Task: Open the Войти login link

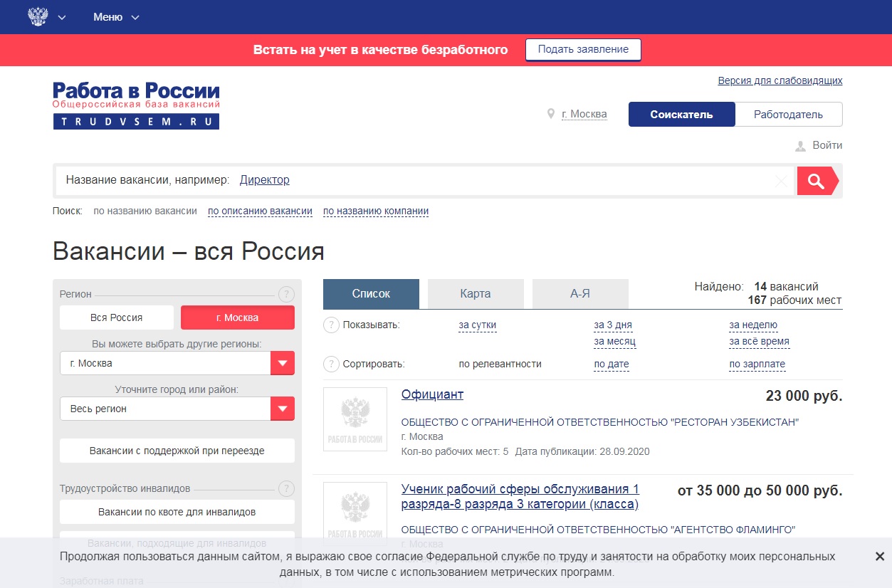Action: tap(827, 145)
